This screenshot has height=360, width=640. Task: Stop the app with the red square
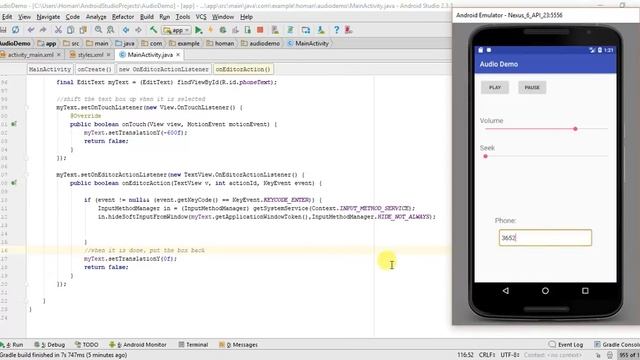260,30
